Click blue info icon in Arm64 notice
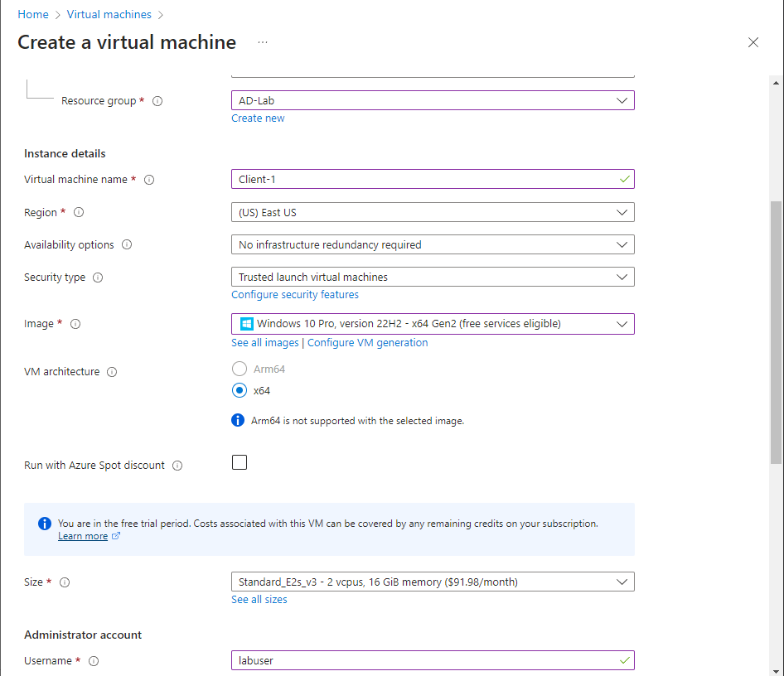The image size is (784, 676). coord(238,420)
